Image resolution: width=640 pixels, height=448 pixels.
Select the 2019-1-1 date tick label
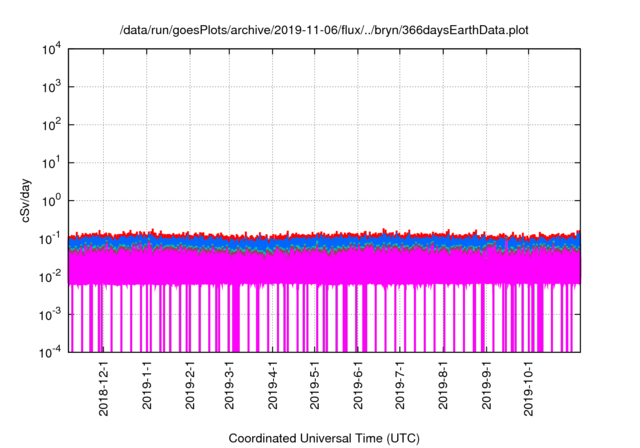pyautogui.click(x=147, y=386)
